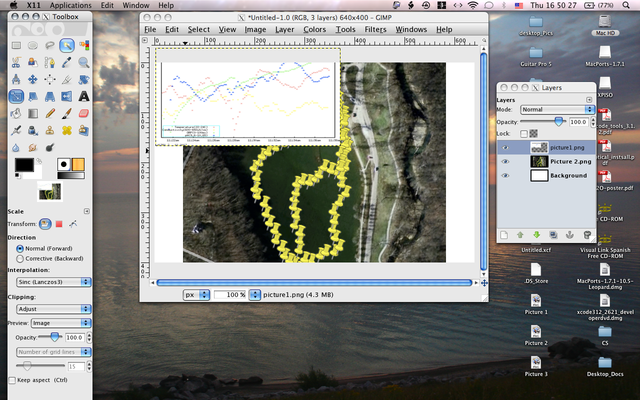
Task: Open the px units dropdown
Action: 196,295
